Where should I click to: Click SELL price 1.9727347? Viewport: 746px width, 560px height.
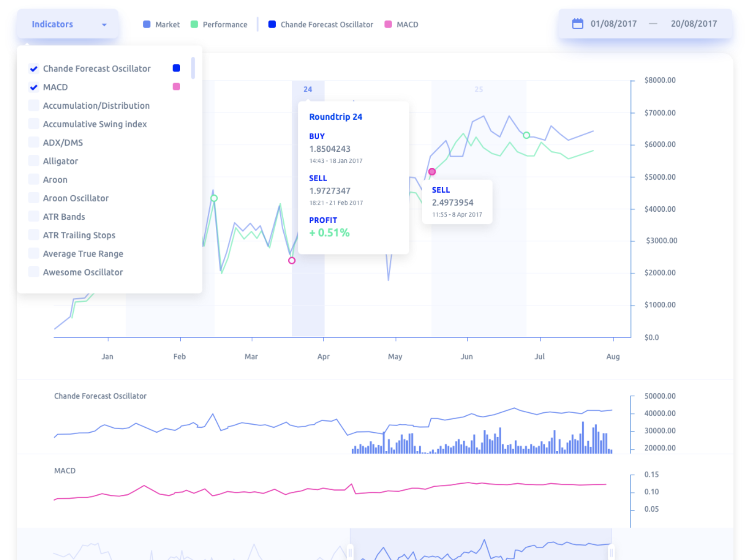click(x=330, y=191)
